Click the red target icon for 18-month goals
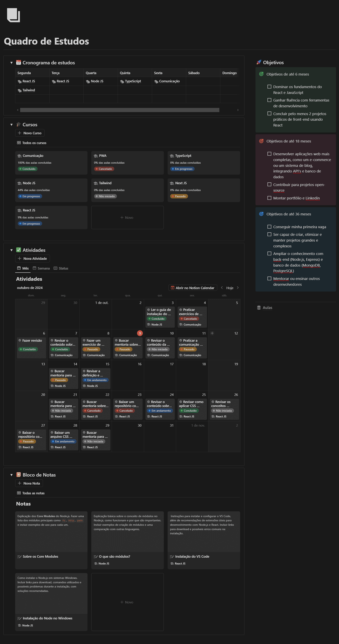The height and width of the screenshot is (644, 339). coord(261,141)
